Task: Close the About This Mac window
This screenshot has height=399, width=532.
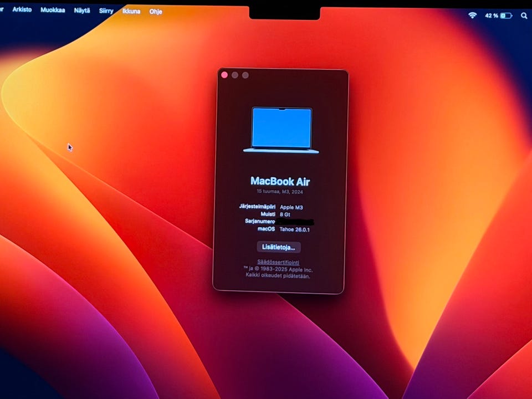Action: [224, 75]
